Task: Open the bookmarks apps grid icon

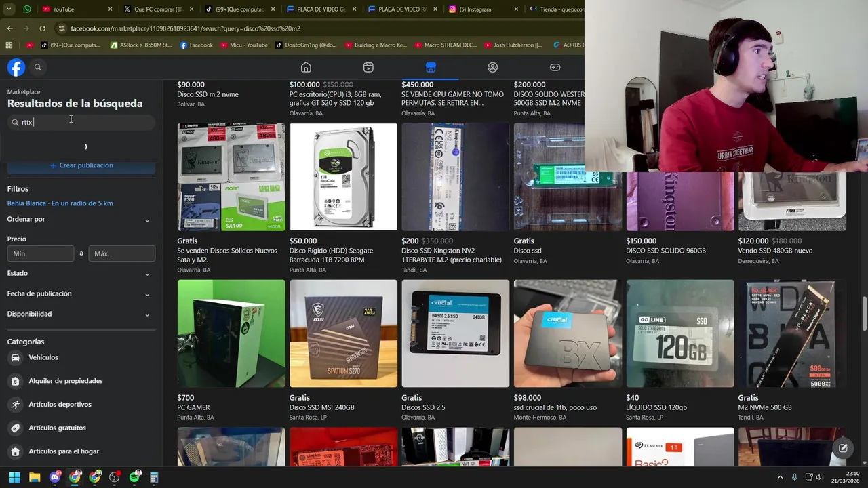Action: [x=9, y=45]
